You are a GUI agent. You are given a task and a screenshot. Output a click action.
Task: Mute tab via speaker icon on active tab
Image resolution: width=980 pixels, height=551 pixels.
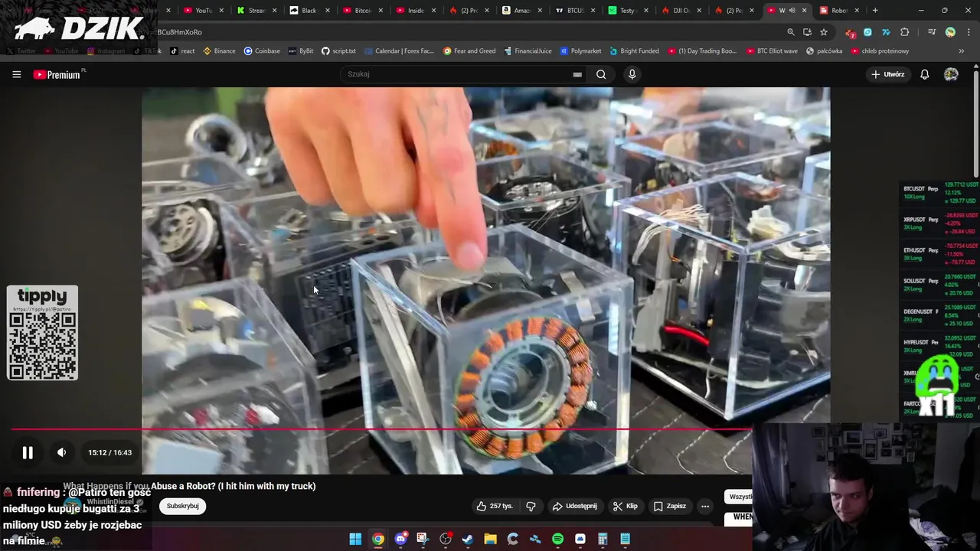pos(792,11)
